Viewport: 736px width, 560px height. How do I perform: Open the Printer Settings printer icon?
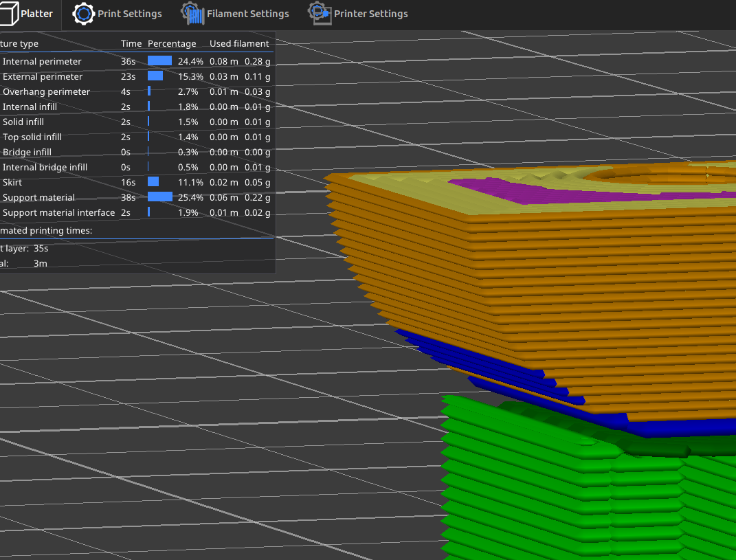(x=320, y=13)
